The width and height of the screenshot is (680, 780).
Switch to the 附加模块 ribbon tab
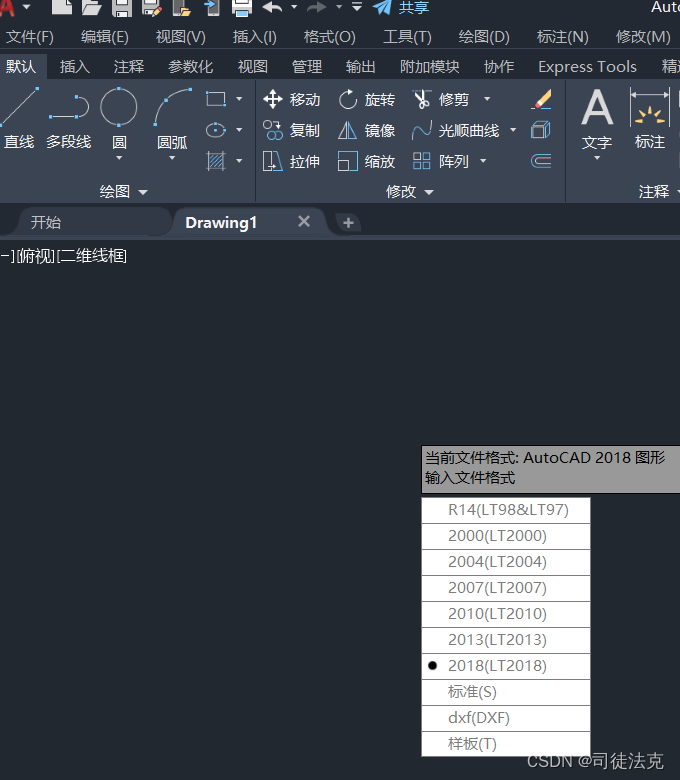click(430, 67)
